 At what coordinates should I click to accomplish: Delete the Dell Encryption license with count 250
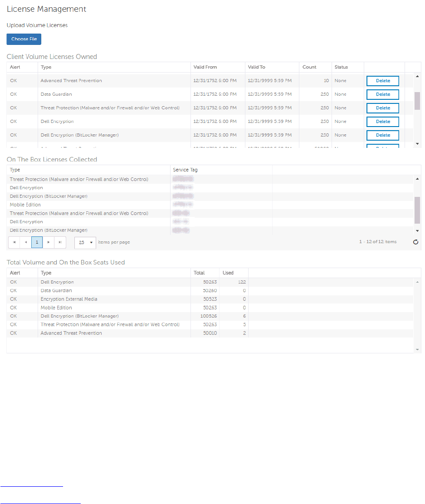pyautogui.click(x=382, y=122)
